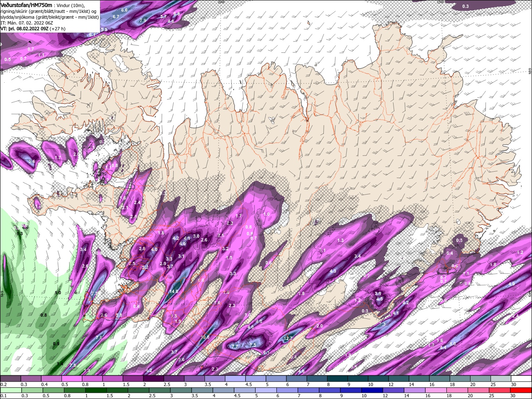Viewport: 532px width, 399px height.
Task: Click the 1.4 value in the green rain area
Action: [60, 364]
